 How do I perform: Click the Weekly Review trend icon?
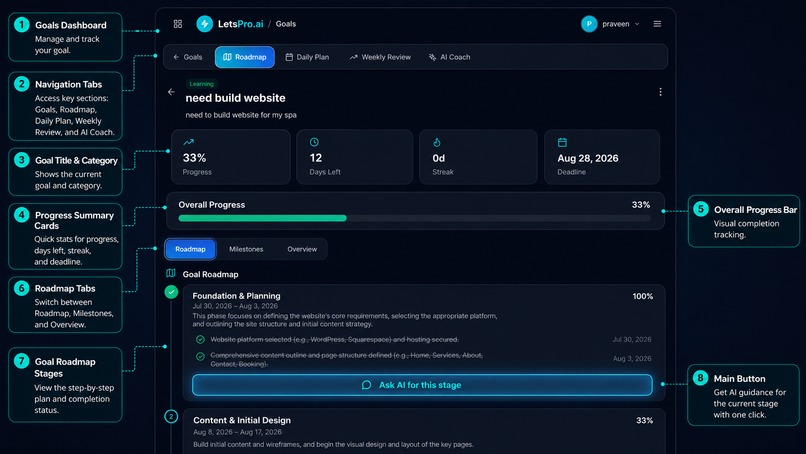tap(354, 57)
